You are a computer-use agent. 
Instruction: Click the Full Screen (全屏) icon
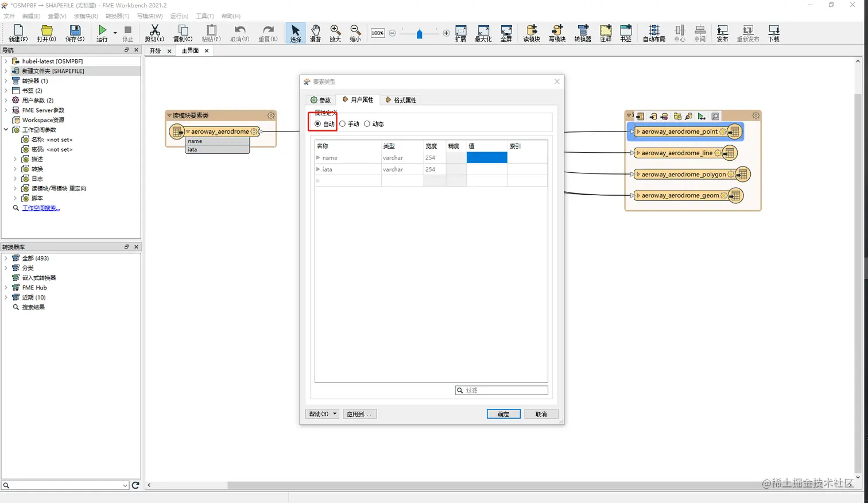tap(506, 33)
